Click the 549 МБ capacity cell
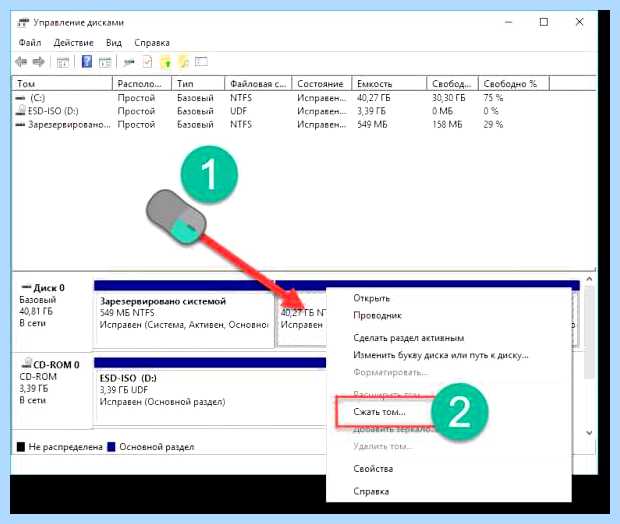The width and height of the screenshot is (620, 524). tap(372, 125)
